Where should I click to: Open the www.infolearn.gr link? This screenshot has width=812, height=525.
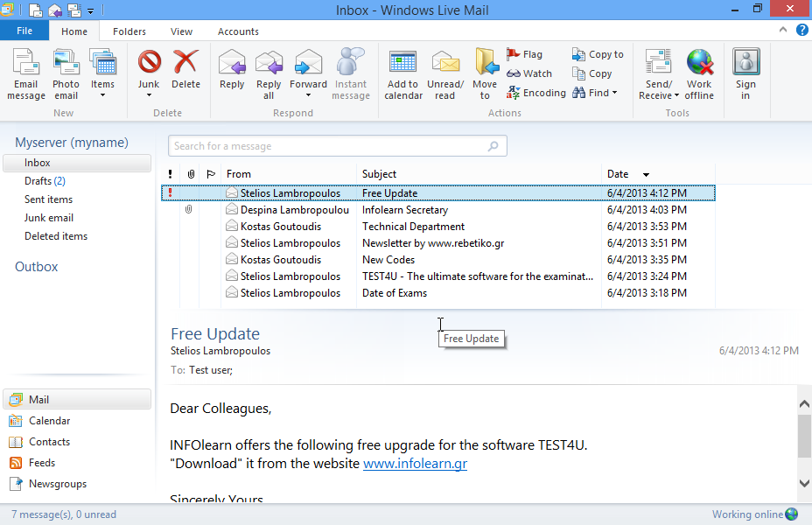tap(416, 464)
